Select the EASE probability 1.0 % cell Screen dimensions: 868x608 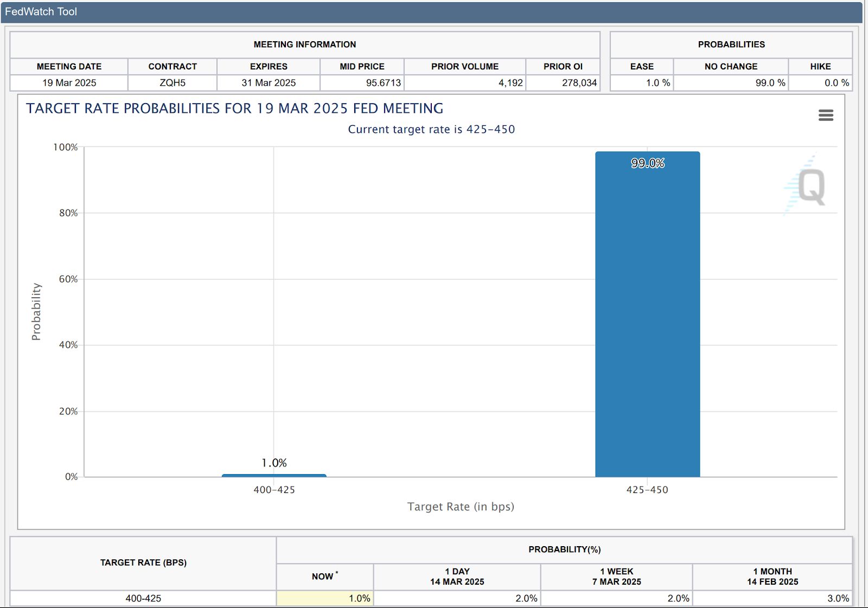658,82
